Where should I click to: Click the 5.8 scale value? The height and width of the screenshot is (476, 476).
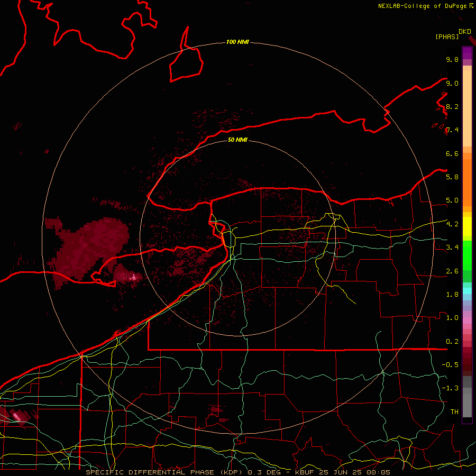(x=452, y=177)
